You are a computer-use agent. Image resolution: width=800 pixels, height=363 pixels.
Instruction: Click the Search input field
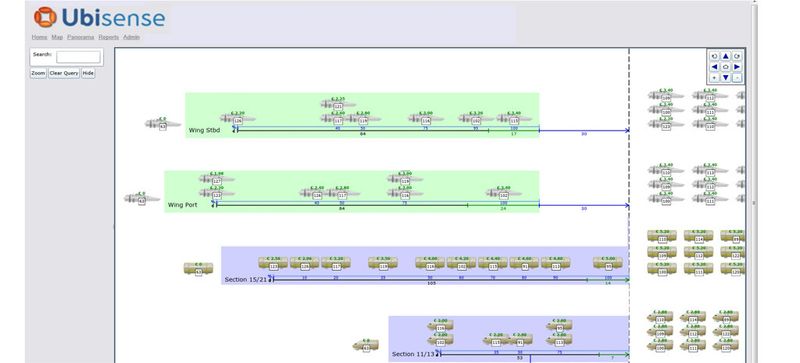(x=79, y=57)
